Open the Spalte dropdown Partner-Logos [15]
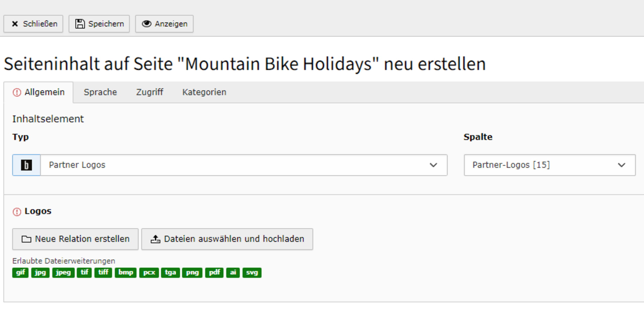 coord(550,165)
